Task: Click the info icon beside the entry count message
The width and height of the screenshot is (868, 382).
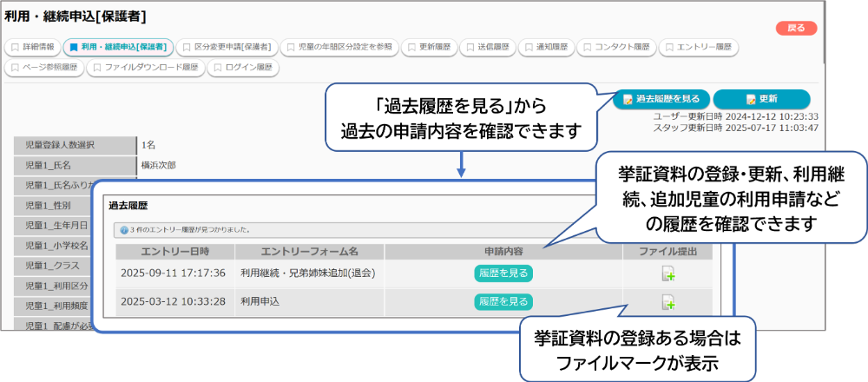Action: pos(123,230)
